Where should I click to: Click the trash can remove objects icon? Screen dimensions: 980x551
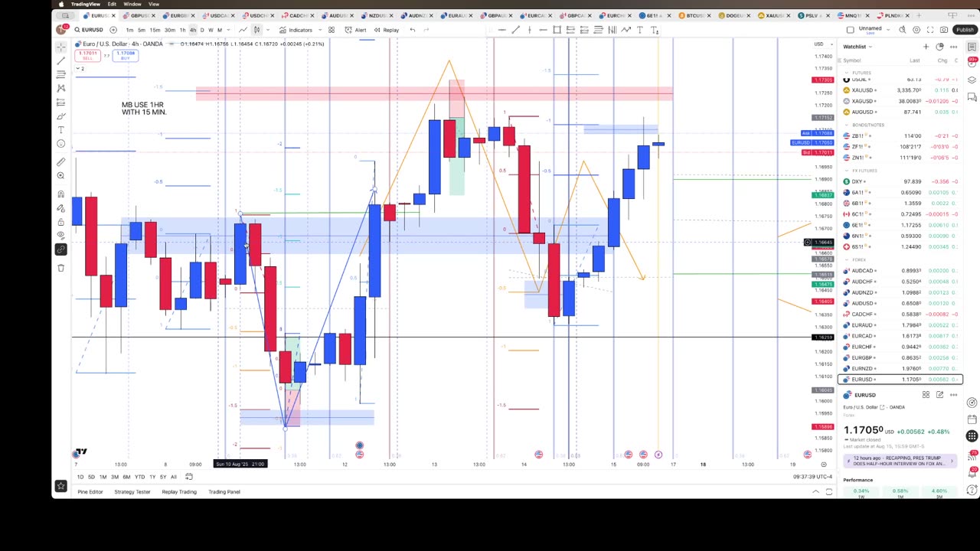60,267
